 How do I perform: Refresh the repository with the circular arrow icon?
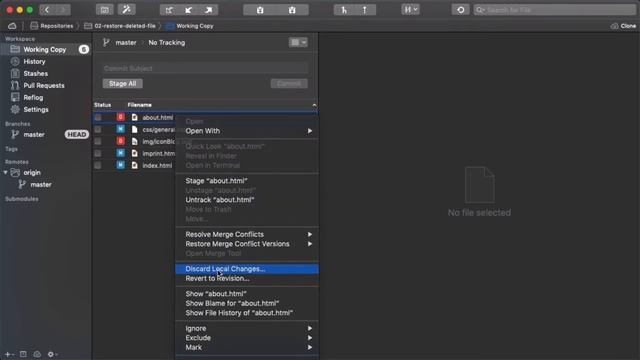pyautogui.click(x=460, y=10)
